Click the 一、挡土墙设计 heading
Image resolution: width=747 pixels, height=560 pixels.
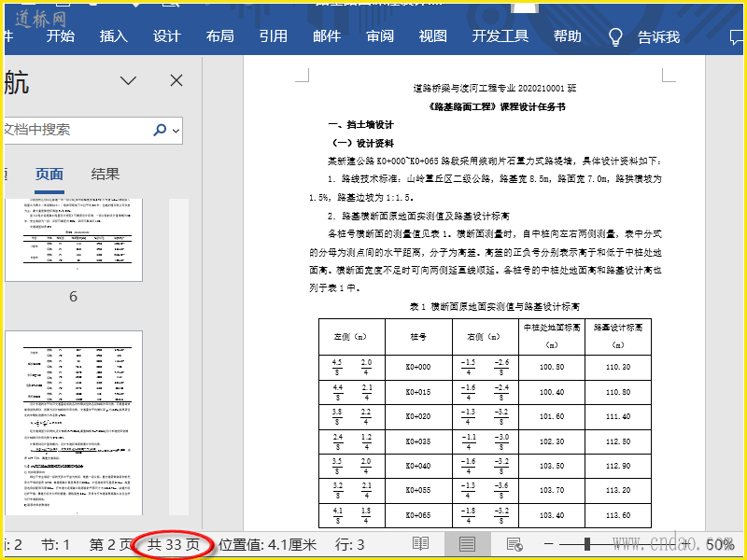coord(360,125)
